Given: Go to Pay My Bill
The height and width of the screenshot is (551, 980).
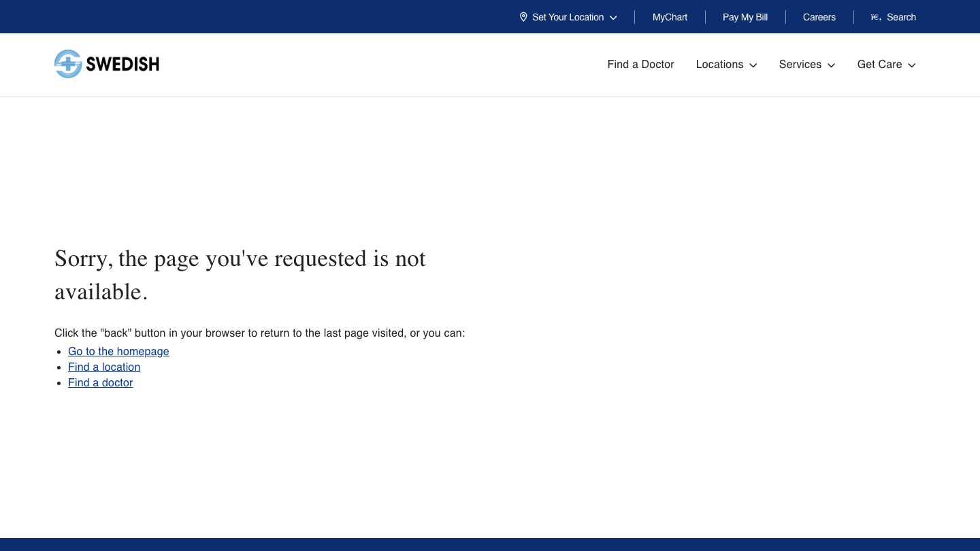Looking at the screenshot, I should [x=745, y=17].
